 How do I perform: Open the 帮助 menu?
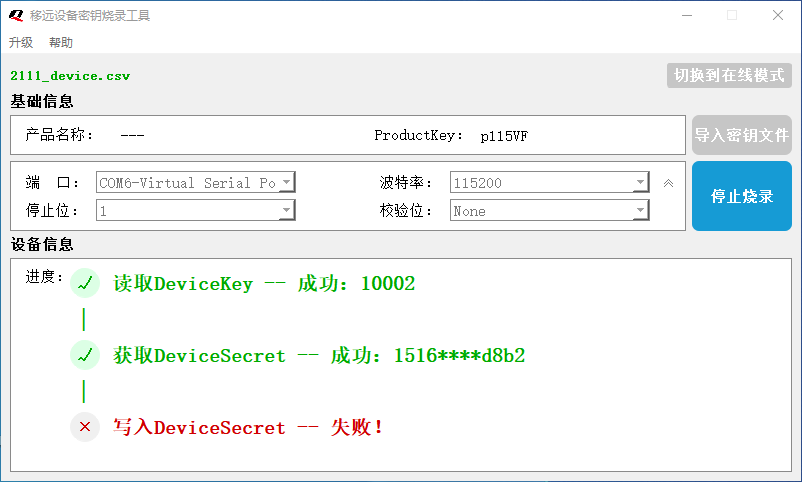tap(61, 42)
